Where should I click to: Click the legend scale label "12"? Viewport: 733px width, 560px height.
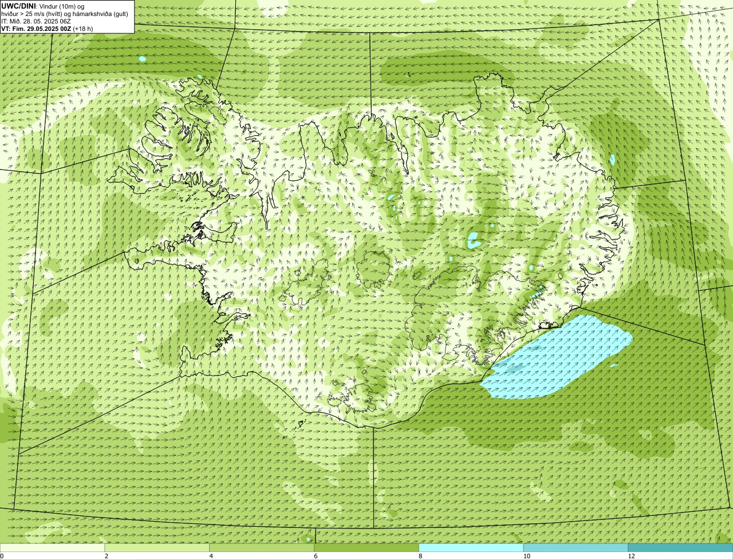tap(631, 556)
